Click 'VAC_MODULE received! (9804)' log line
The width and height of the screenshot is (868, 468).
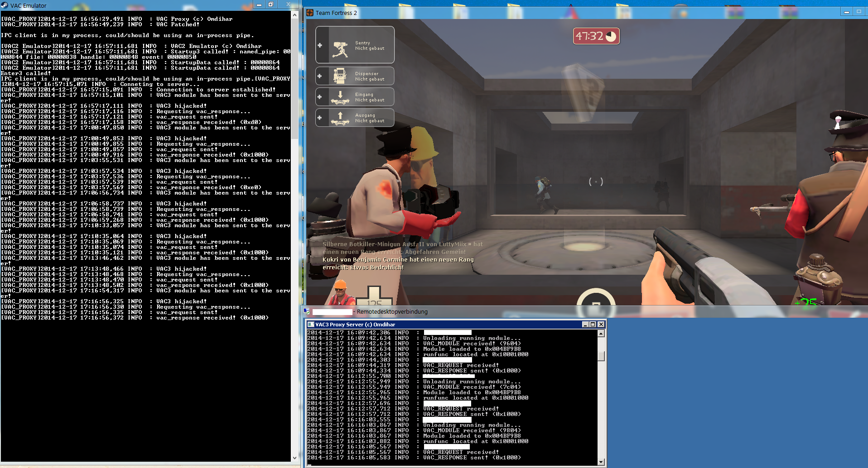[x=414, y=430]
